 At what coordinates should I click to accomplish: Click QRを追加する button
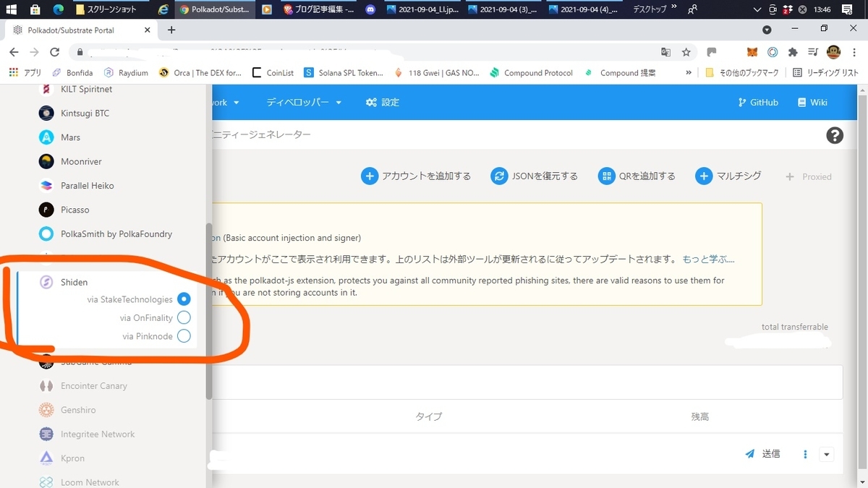(x=637, y=176)
